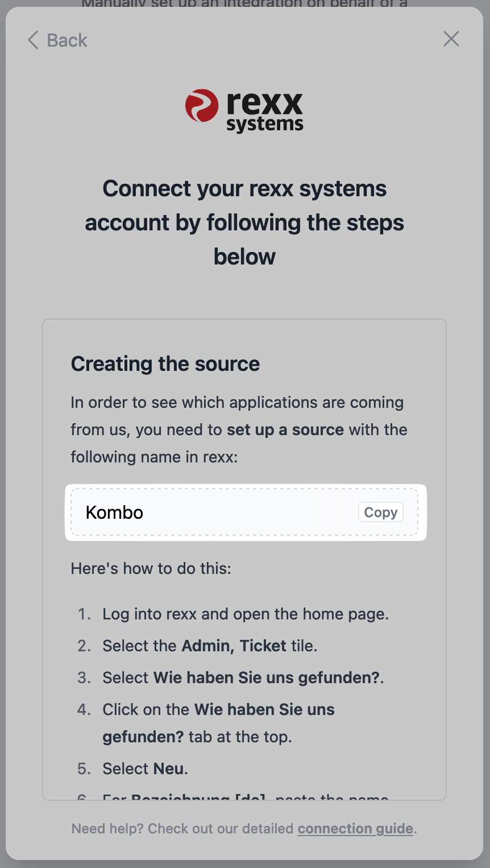Click the bold 'set up a source' text

click(x=285, y=429)
